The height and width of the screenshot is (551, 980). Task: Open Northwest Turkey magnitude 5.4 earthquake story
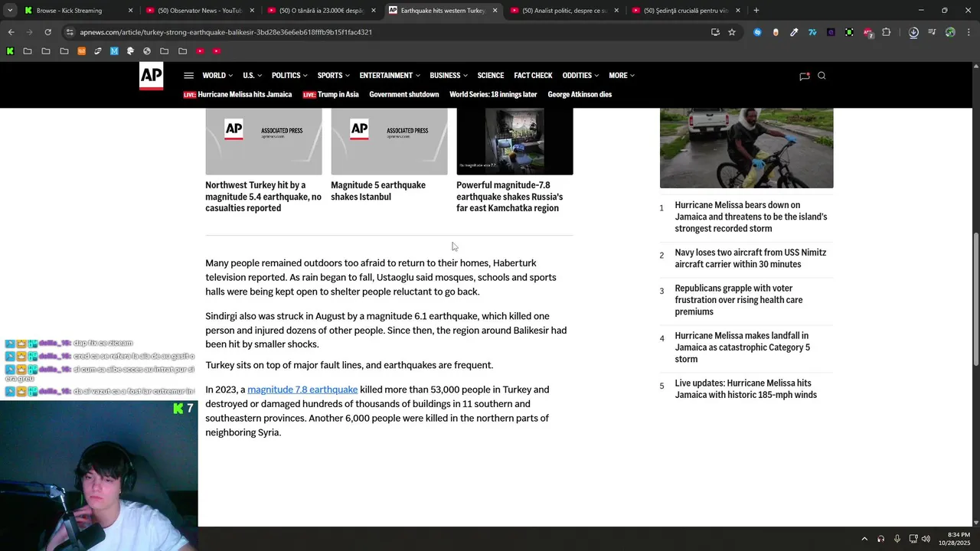pos(263,197)
